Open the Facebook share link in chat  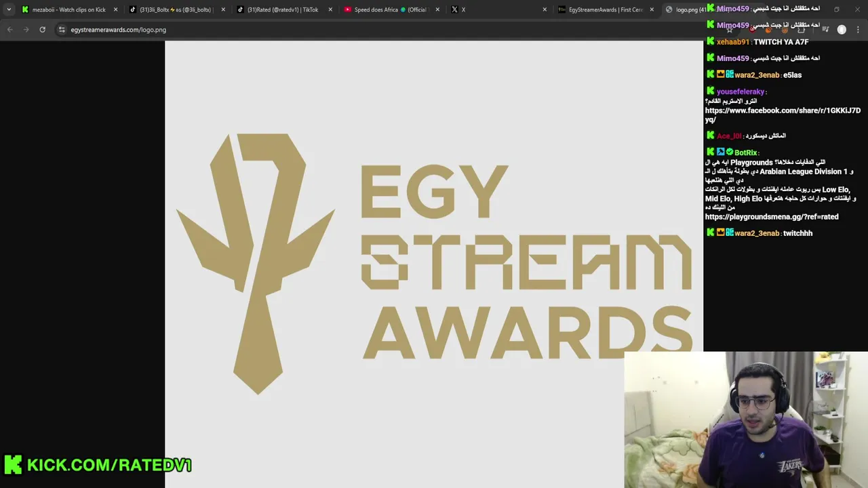[783, 115]
